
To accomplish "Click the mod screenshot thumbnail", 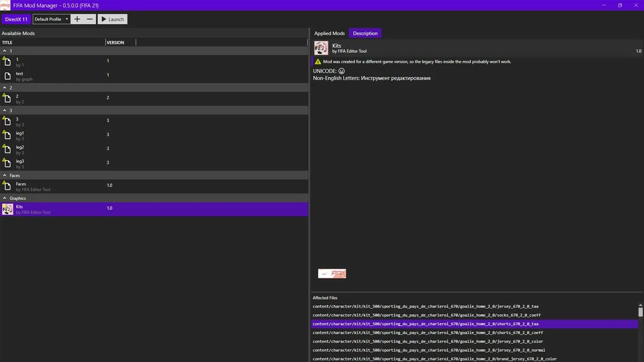I will (332, 274).
